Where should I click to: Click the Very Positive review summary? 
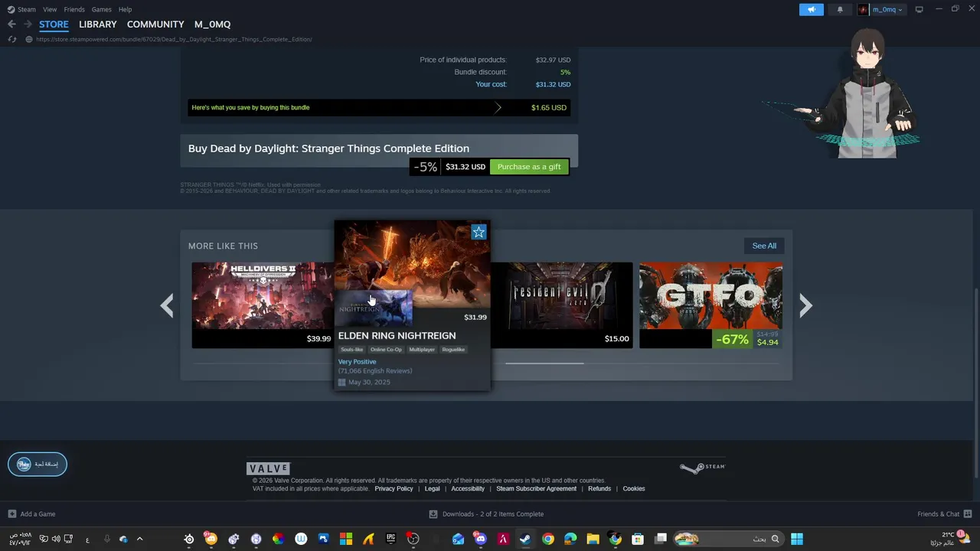[357, 362]
